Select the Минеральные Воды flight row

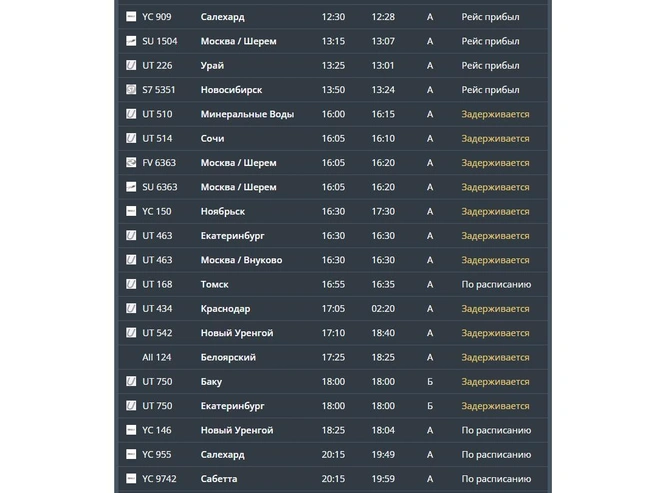(333, 114)
